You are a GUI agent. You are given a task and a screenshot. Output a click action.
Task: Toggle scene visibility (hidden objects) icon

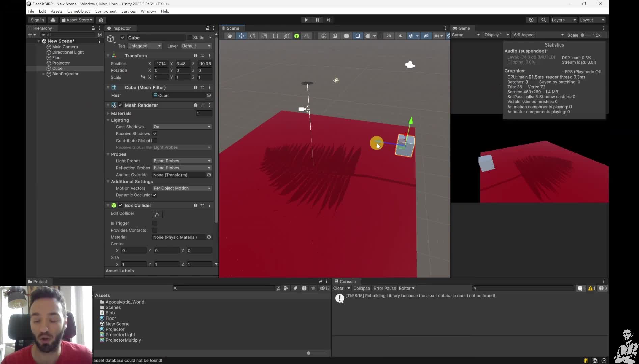tap(426, 36)
